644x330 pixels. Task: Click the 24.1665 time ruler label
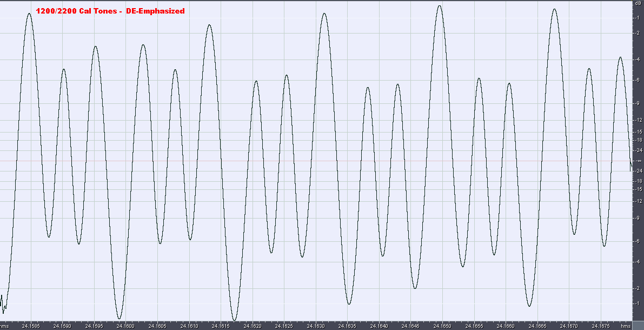537,326
